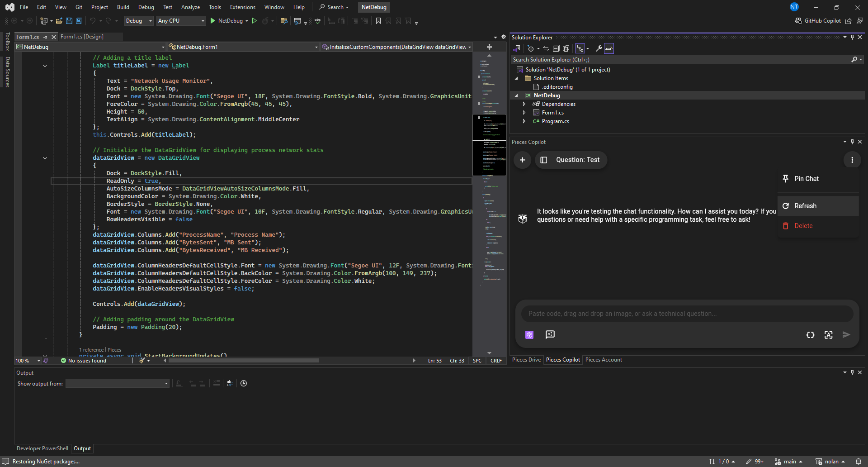Switch to the Pieces Drive tab
The image size is (868, 467).
click(526, 360)
